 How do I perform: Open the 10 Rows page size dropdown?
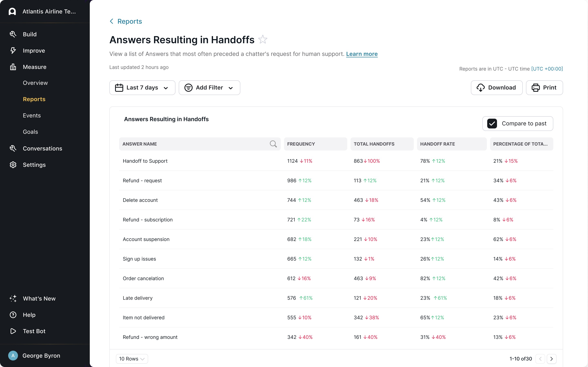pos(132,359)
